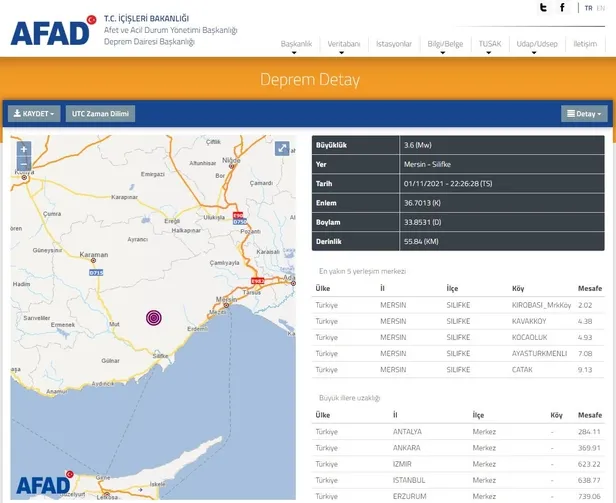The image size is (616, 503).
Task: Click the Tarih value 01/11/2021
Action: [448, 184]
